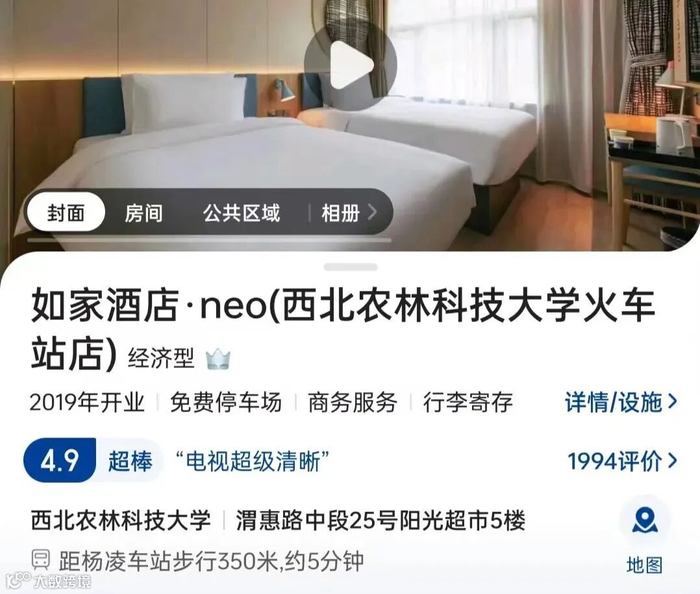
Task: Play the hotel cover video
Action: pos(351,65)
